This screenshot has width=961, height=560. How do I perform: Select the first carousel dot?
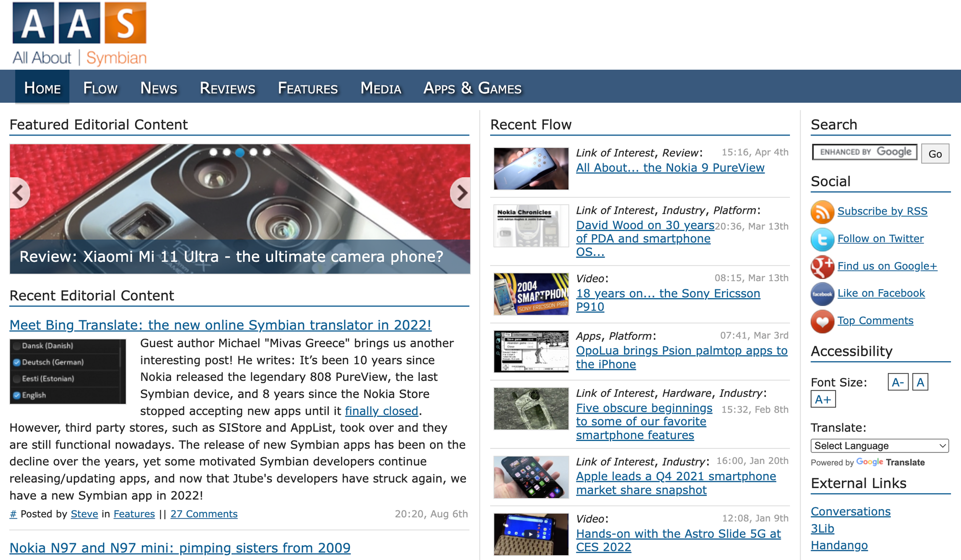tap(213, 152)
